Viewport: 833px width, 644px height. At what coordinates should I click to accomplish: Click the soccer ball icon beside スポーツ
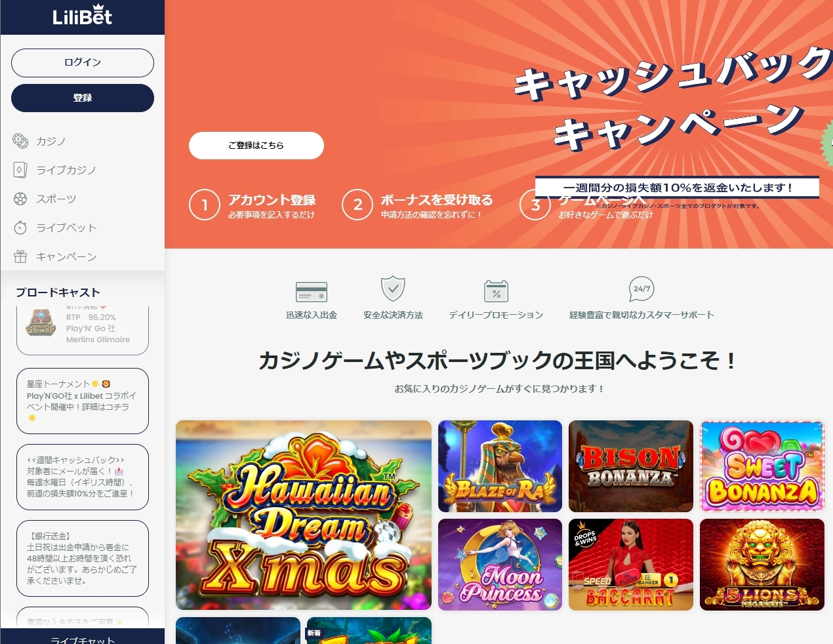tap(20, 199)
